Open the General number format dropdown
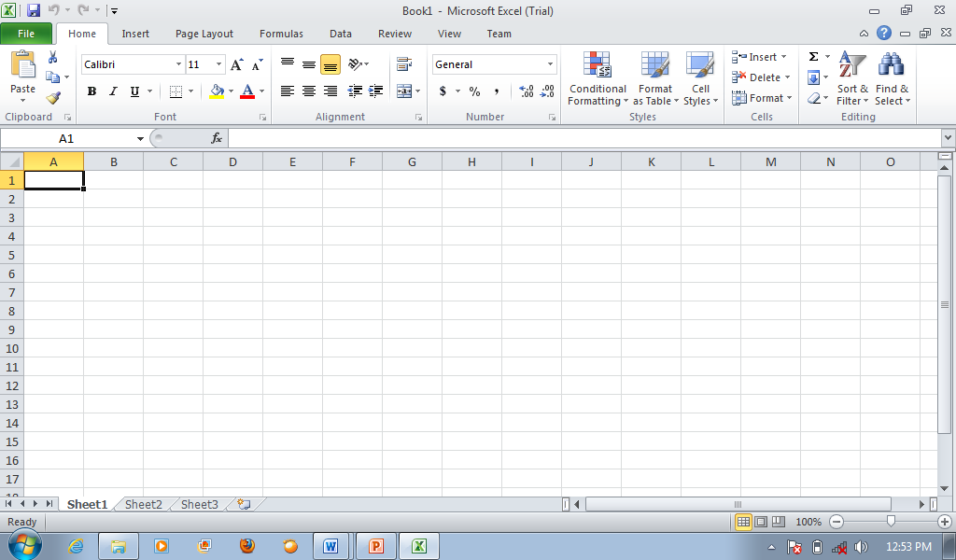 coord(550,64)
